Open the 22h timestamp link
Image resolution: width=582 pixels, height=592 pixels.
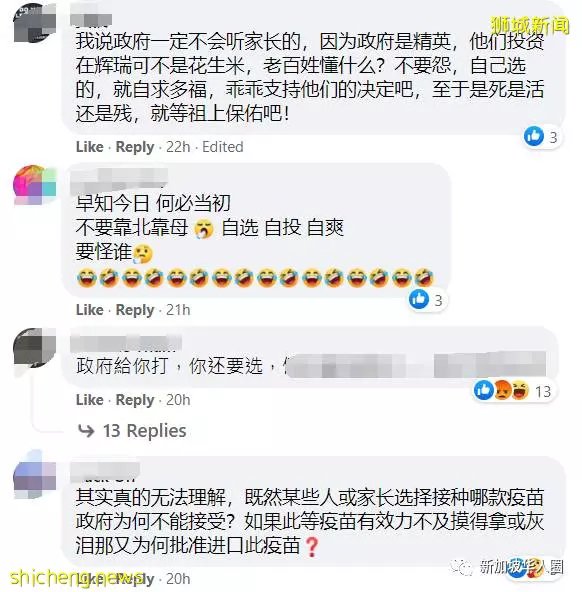tap(178, 147)
